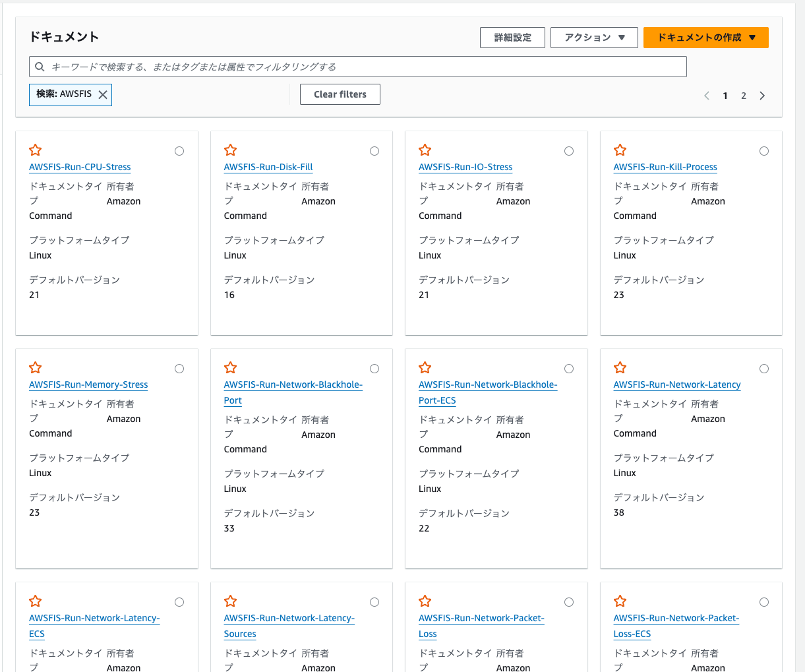Screen dimensions: 805x672
Task: Click default version 22 on Blackhole-Port-ECS card
Action: (424, 528)
